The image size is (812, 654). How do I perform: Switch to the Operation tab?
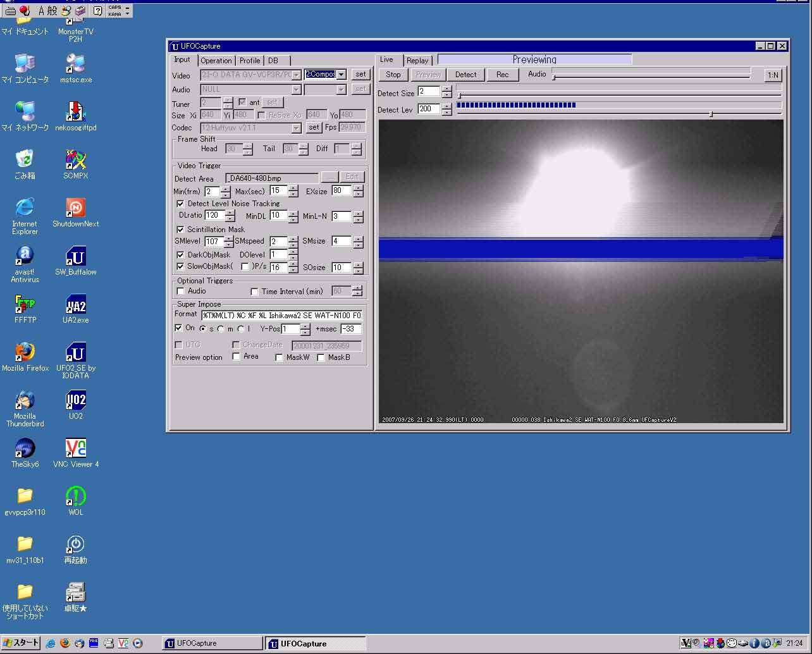click(216, 61)
